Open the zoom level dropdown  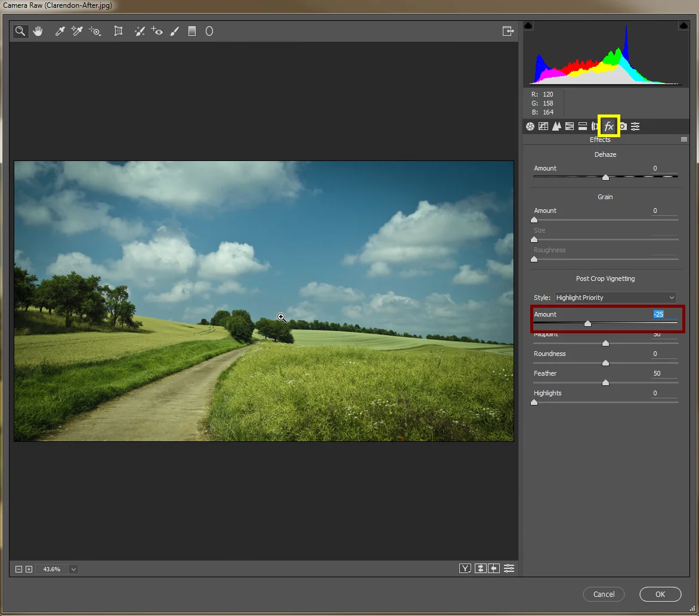pos(73,569)
